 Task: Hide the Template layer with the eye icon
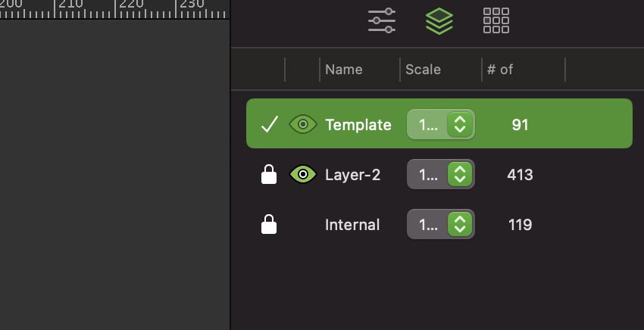(x=303, y=125)
